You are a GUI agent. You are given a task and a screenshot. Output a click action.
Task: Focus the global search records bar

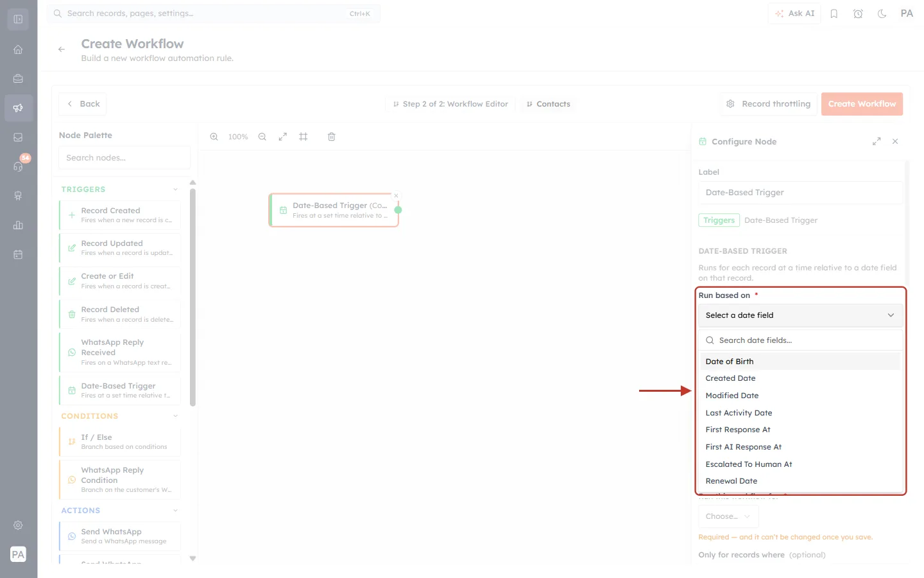[x=213, y=13]
